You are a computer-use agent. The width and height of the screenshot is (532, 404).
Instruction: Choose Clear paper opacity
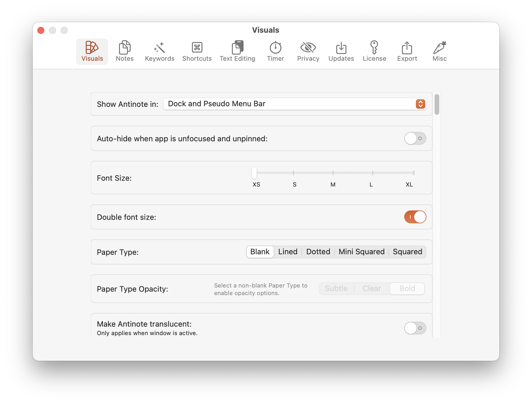(372, 288)
